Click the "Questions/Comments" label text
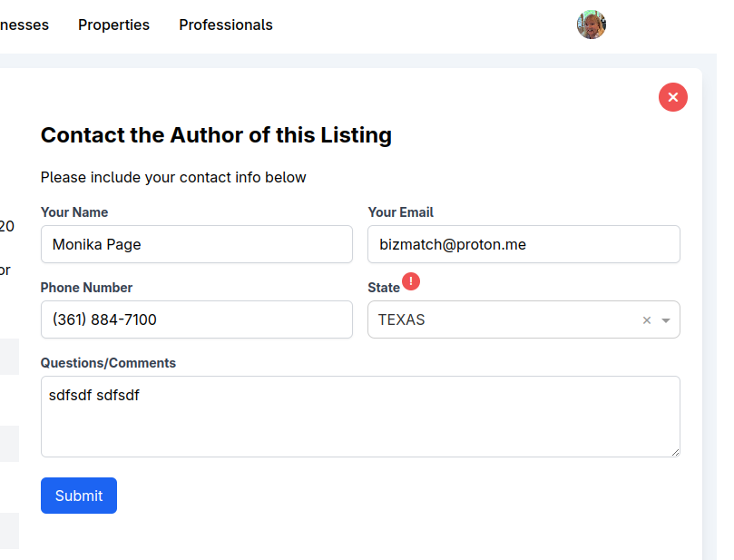The image size is (734, 560). 108,363
